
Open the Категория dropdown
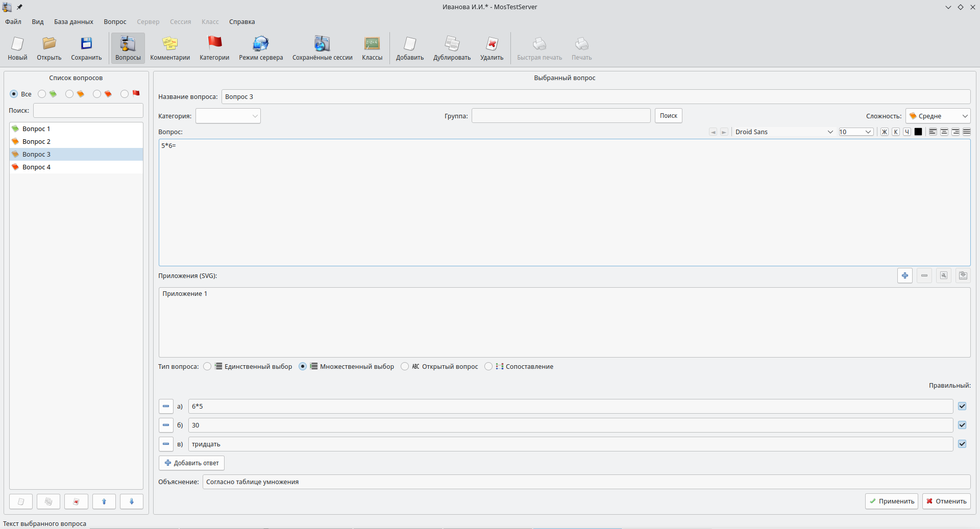pyautogui.click(x=228, y=116)
